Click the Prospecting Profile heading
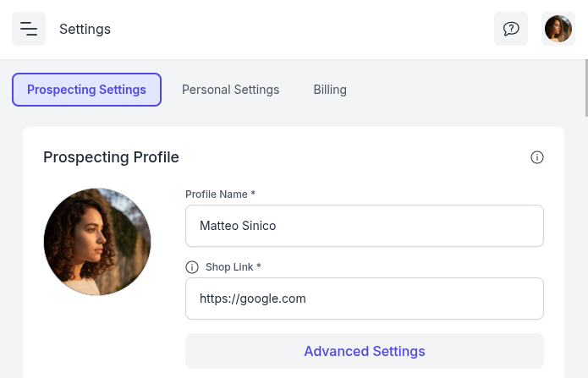Viewport: 588px width, 378px height. (x=111, y=157)
